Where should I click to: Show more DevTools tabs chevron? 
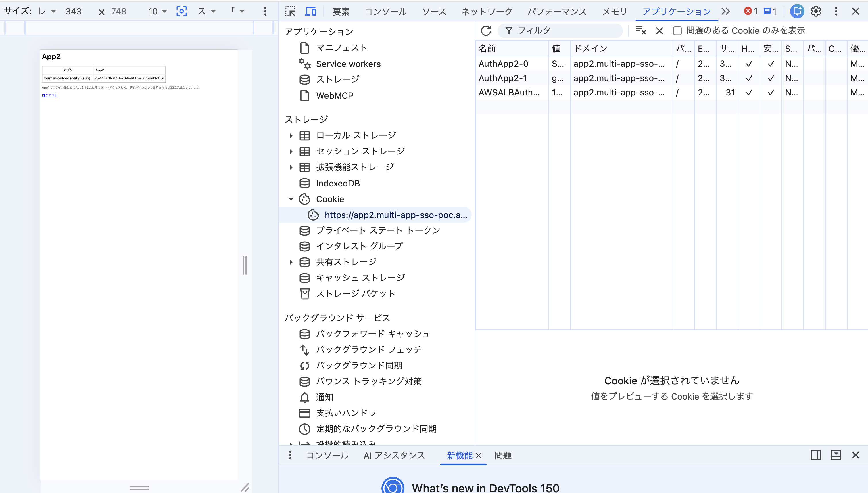pyautogui.click(x=725, y=12)
